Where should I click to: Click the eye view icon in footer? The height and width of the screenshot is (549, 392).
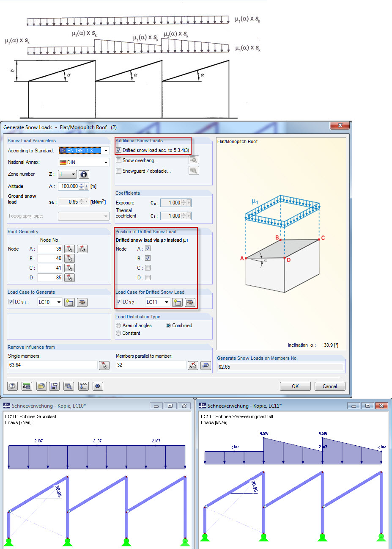pos(98,386)
